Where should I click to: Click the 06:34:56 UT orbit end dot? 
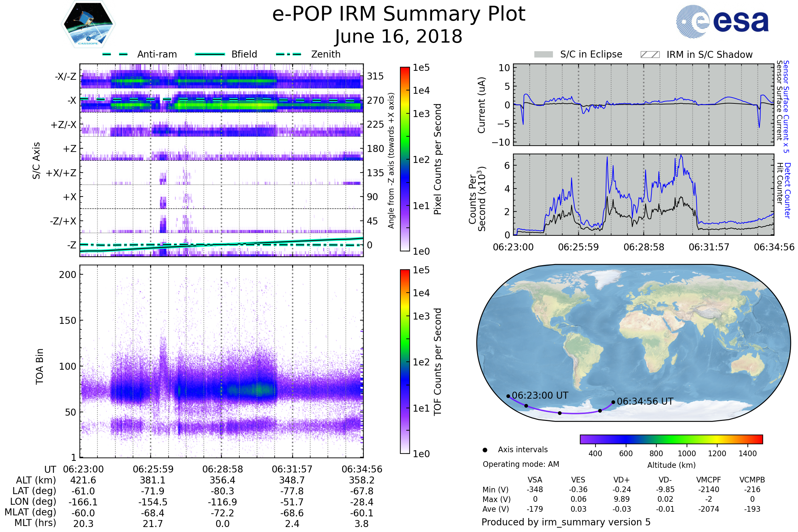[x=613, y=402]
